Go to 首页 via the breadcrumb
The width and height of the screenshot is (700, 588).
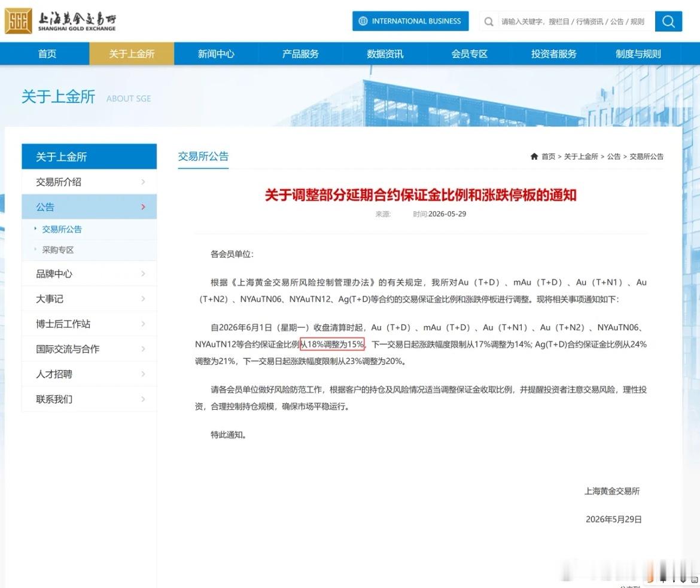[548, 156]
